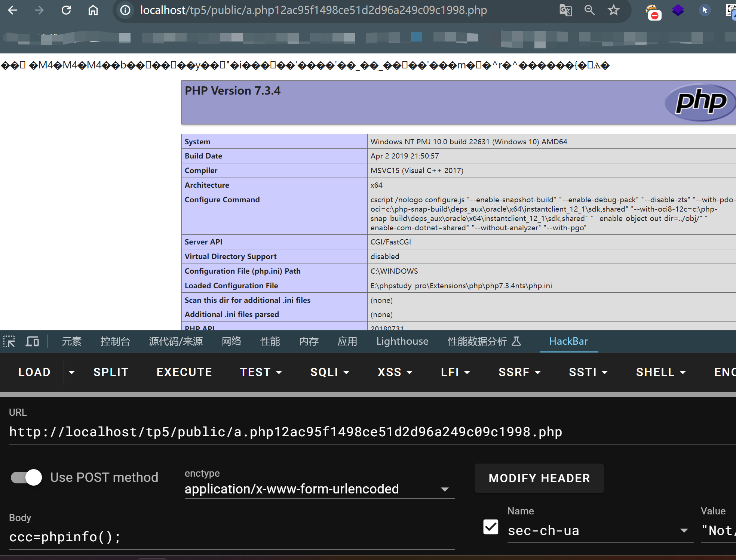This screenshot has height=560, width=736.
Task: Go to browser home page
Action: click(93, 10)
